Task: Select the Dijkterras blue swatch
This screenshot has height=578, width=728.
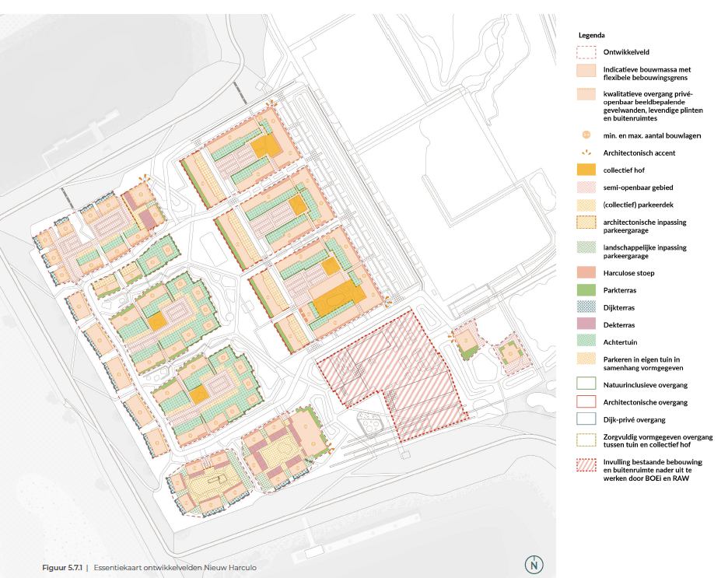Action: click(x=586, y=307)
